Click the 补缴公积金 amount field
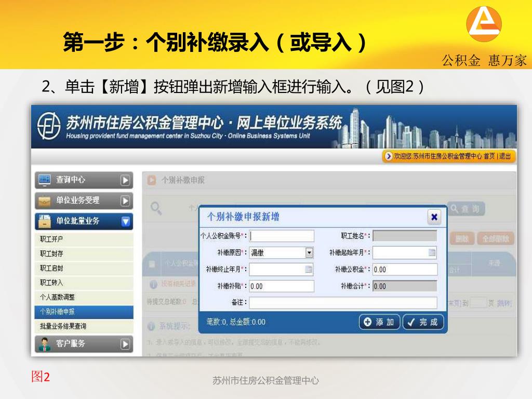 [x=405, y=270]
